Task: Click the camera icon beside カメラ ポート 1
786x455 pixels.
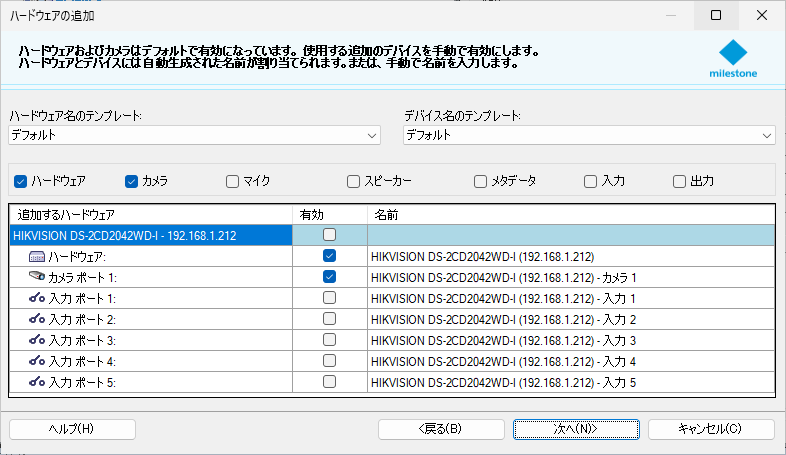Action: click(37, 276)
